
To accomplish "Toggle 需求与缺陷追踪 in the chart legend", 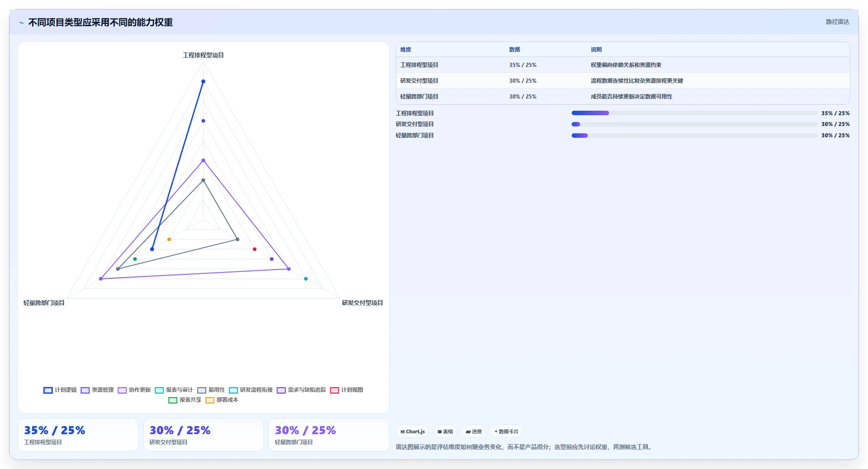I will (x=301, y=390).
